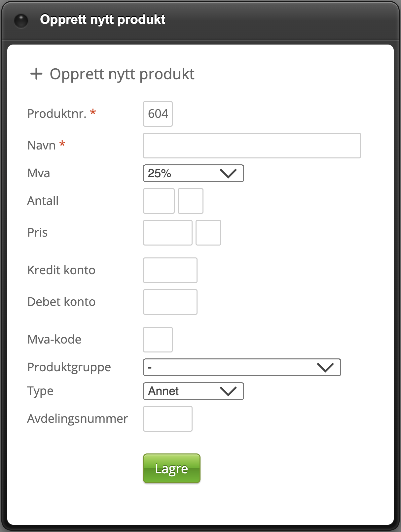This screenshot has width=401, height=532.
Task: Select the second Antall input box
Action: [x=191, y=201]
